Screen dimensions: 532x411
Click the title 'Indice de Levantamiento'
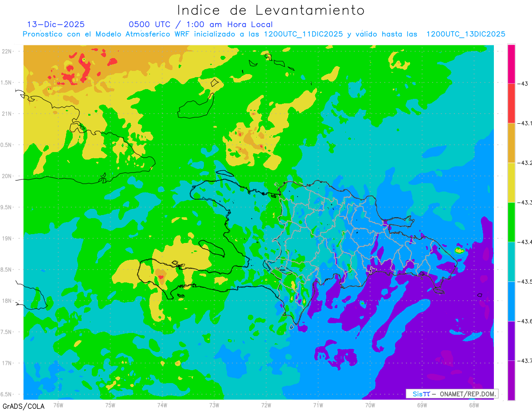tap(270, 10)
